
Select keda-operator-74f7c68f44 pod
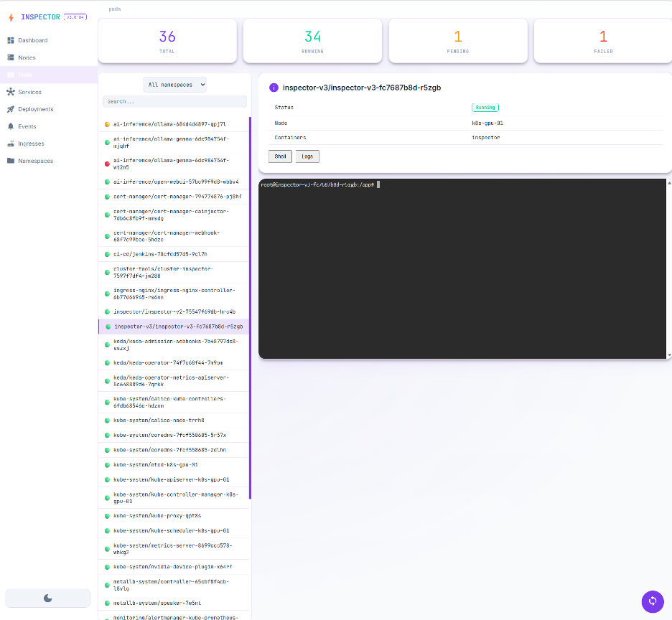[x=174, y=362]
